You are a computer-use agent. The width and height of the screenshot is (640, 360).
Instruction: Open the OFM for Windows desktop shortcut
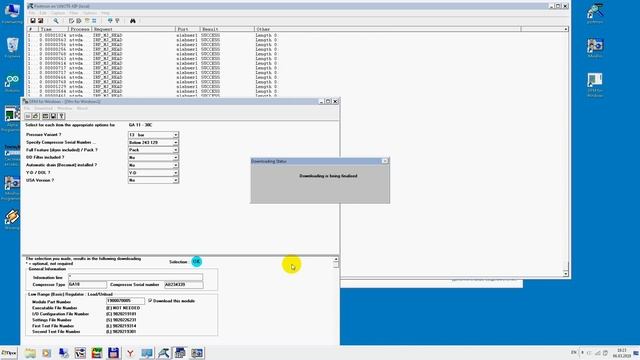click(595, 85)
